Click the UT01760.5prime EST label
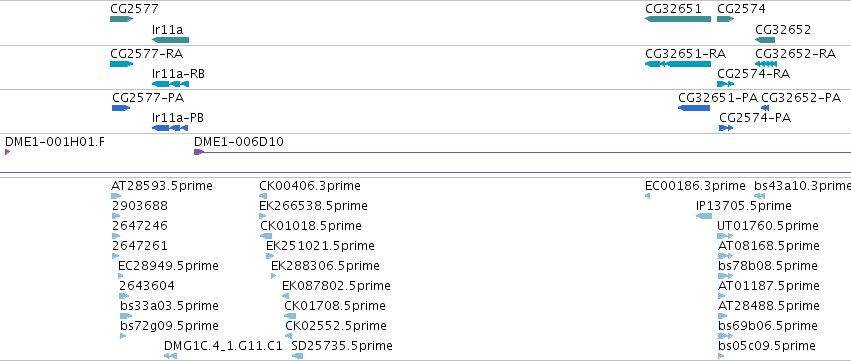The image size is (851, 361). (x=768, y=226)
